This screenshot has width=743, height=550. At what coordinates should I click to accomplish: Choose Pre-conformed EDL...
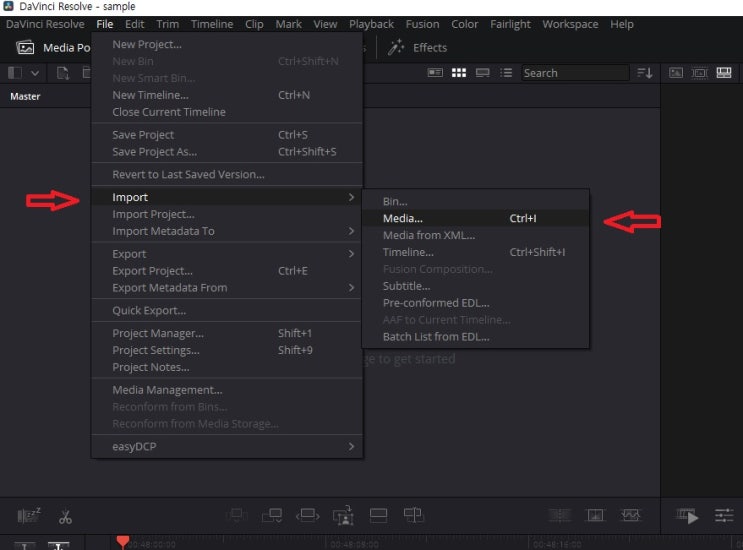475,303
